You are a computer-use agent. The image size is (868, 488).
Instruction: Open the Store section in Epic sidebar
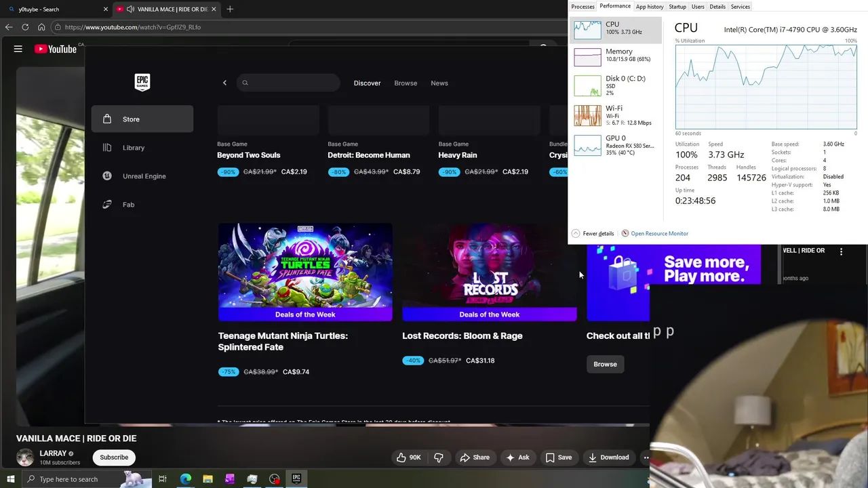(142, 119)
